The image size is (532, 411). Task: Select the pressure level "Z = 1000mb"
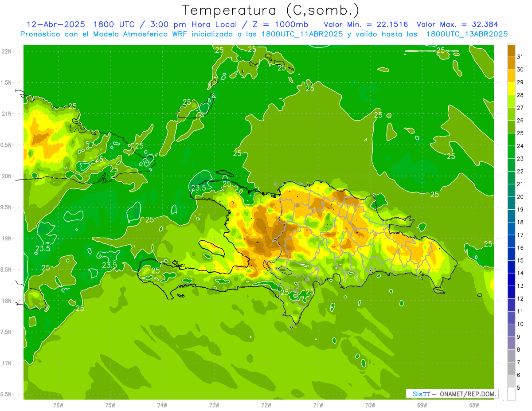click(x=280, y=24)
